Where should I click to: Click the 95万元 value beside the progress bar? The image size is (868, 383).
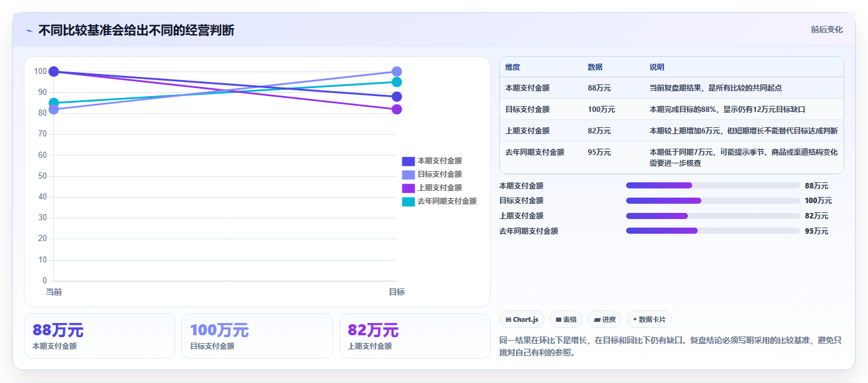(x=817, y=231)
